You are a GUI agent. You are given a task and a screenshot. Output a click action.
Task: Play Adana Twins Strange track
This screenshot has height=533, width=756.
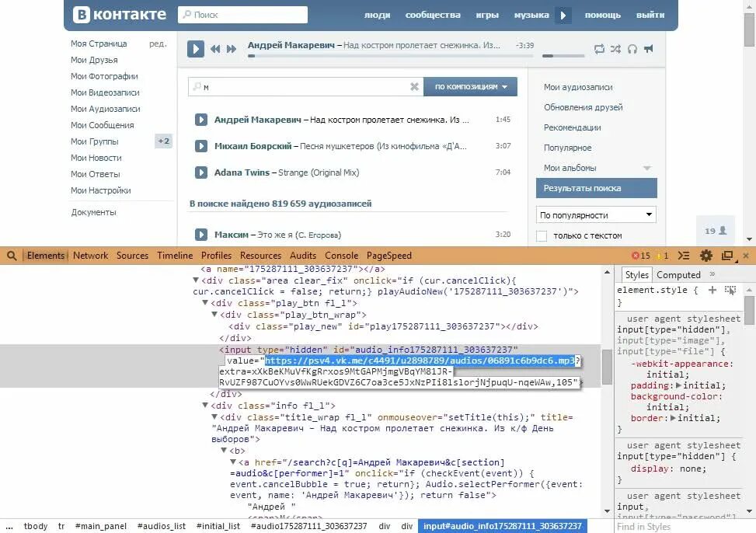pyautogui.click(x=201, y=172)
